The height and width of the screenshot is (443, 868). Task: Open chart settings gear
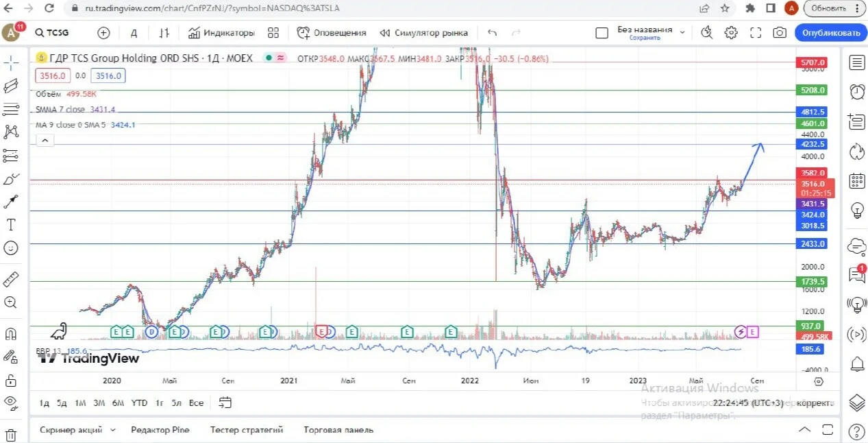click(x=731, y=32)
